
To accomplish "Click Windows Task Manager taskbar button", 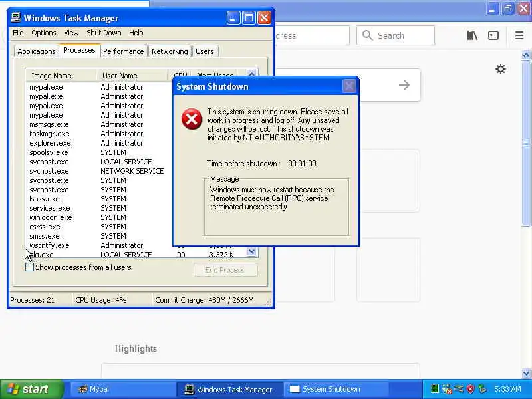I will [x=229, y=389].
